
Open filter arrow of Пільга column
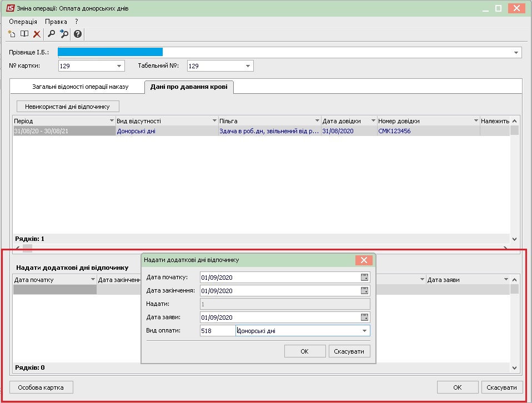click(x=317, y=121)
